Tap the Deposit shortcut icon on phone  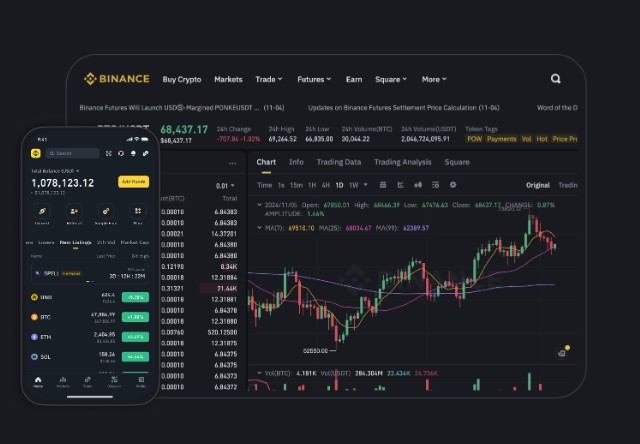42,211
